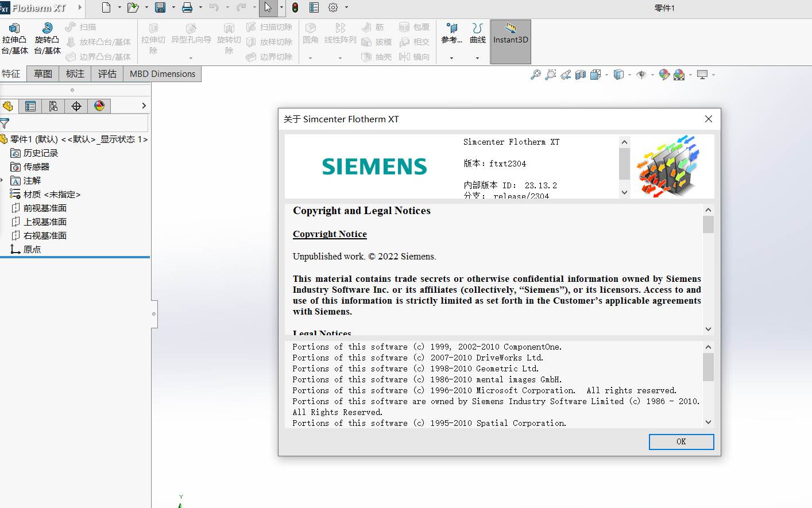812x508 pixels.
Task: Switch to 评估 (Evaluate) tab
Action: 107,73
